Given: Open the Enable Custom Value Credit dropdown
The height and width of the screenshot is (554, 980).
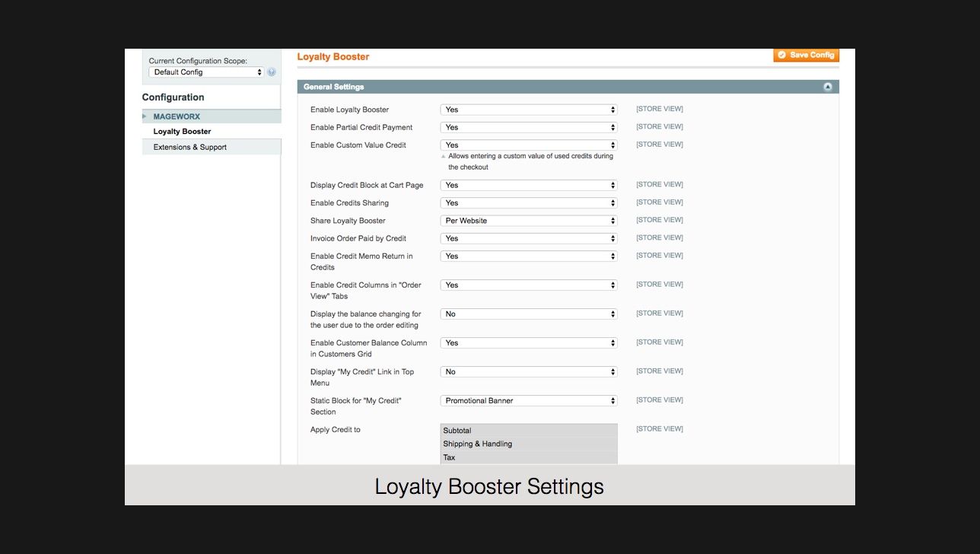Looking at the screenshot, I should 529,145.
